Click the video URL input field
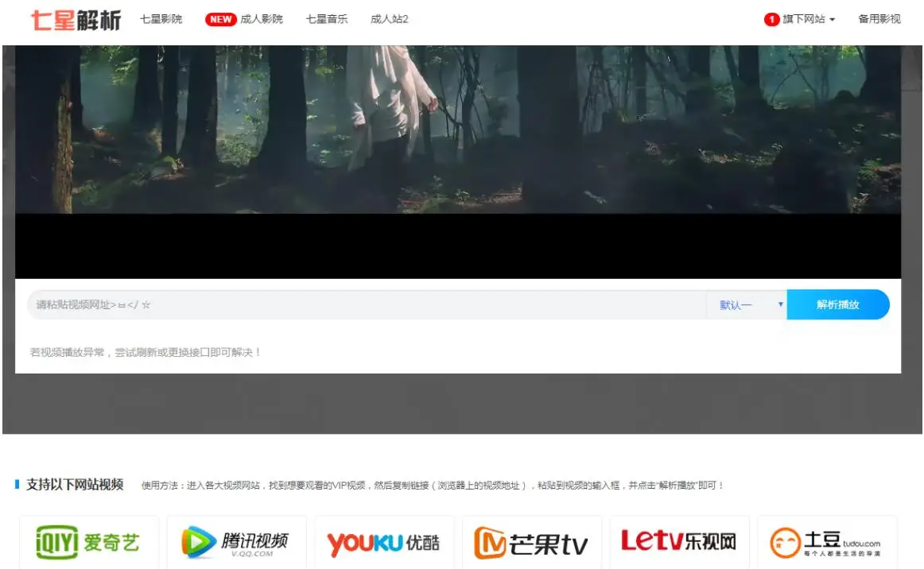 tap(358, 304)
